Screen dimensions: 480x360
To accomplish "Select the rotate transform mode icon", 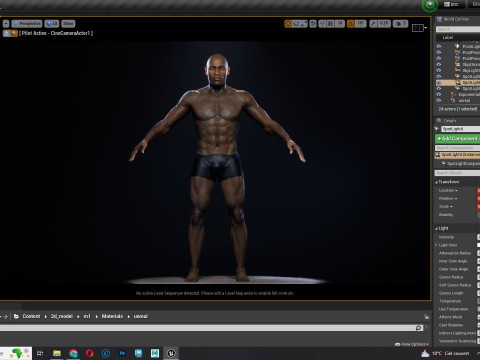I will coord(296,24).
